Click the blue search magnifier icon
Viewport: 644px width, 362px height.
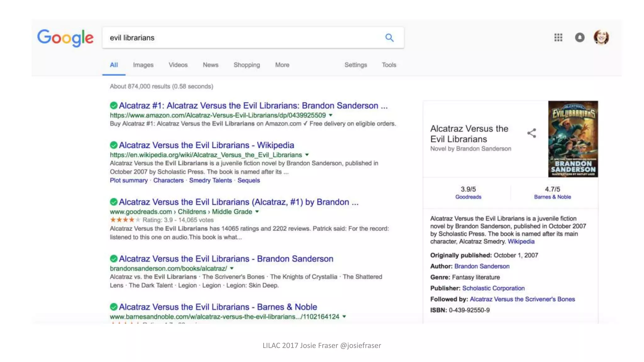pos(389,38)
